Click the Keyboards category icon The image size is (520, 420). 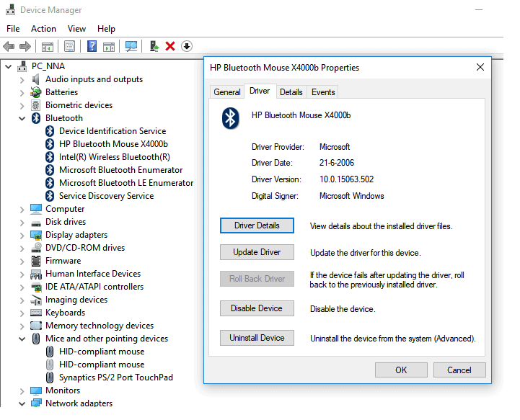tap(36, 313)
